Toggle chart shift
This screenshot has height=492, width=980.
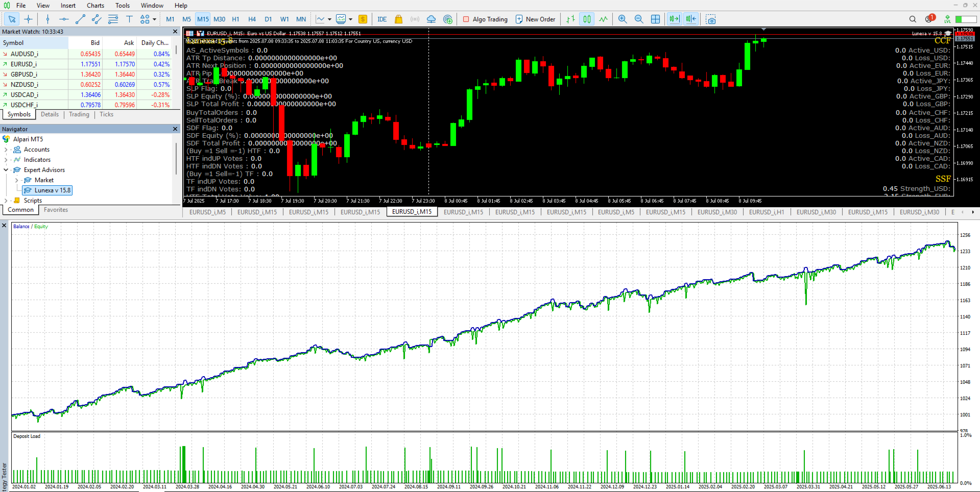tap(691, 19)
